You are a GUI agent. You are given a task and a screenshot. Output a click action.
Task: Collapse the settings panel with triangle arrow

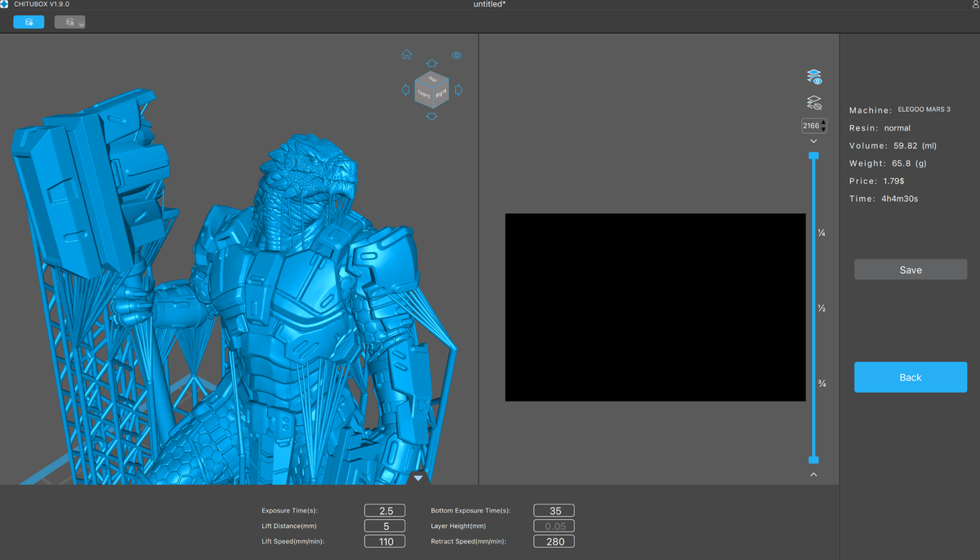(418, 478)
